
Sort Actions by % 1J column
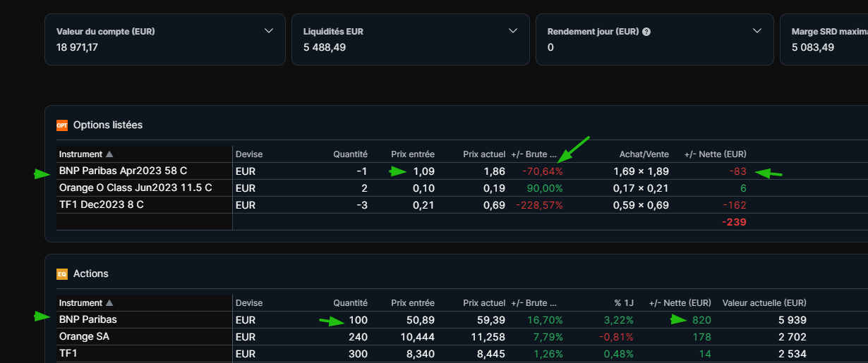click(624, 303)
